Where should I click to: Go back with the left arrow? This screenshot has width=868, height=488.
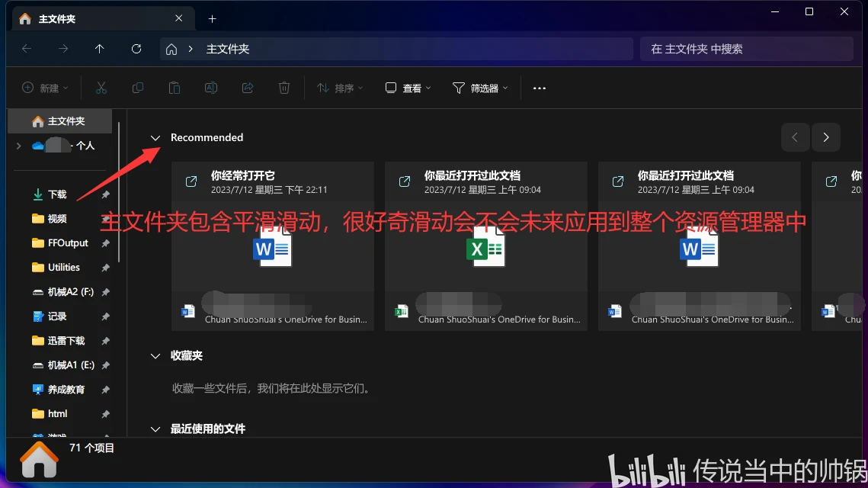tap(27, 49)
